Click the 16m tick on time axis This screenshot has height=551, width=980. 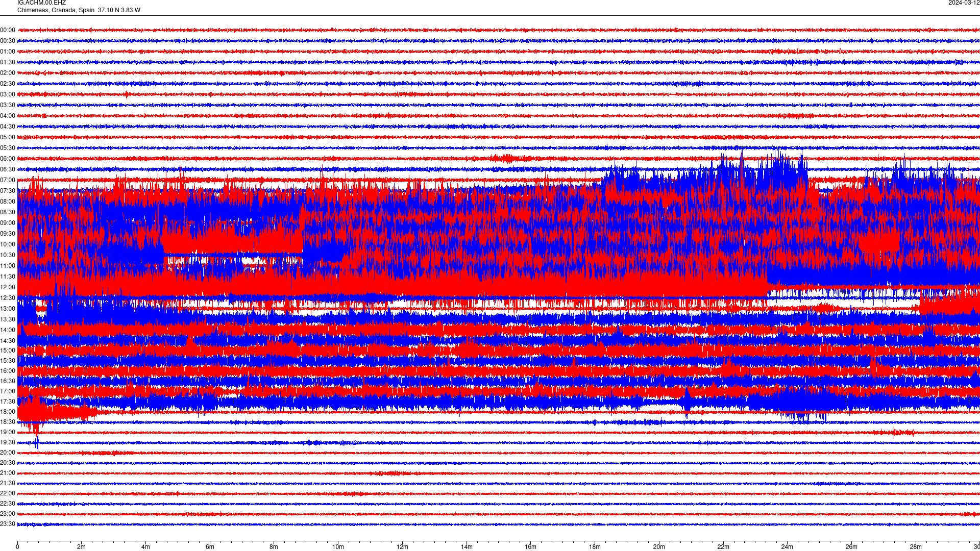pos(531,547)
